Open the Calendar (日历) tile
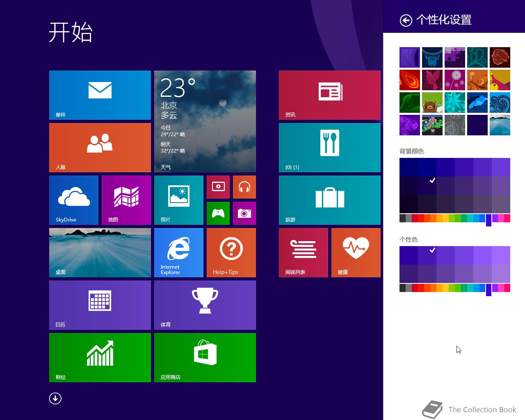Image resolution: width=525 pixels, height=420 pixels. tap(100, 305)
